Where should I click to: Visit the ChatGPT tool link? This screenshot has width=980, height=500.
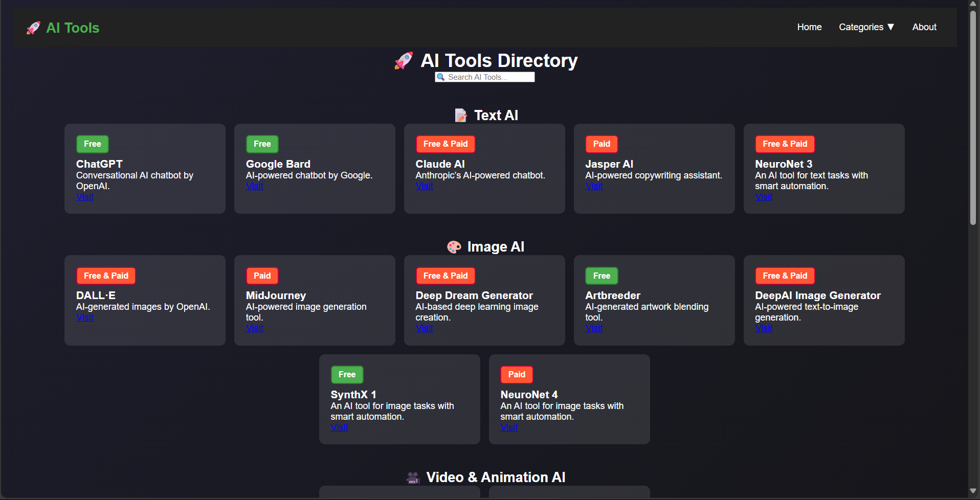tap(85, 197)
